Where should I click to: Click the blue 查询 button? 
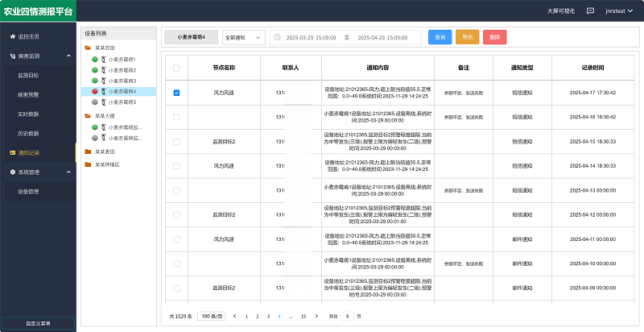coord(440,37)
